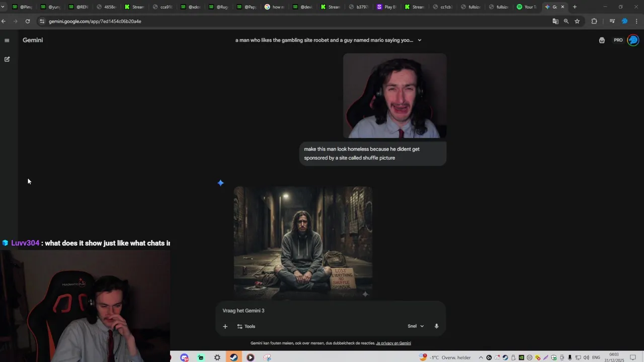644x362 pixels.
Task: Open the 'Je privacy en Gemini' link
Action: click(x=393, y=343)
